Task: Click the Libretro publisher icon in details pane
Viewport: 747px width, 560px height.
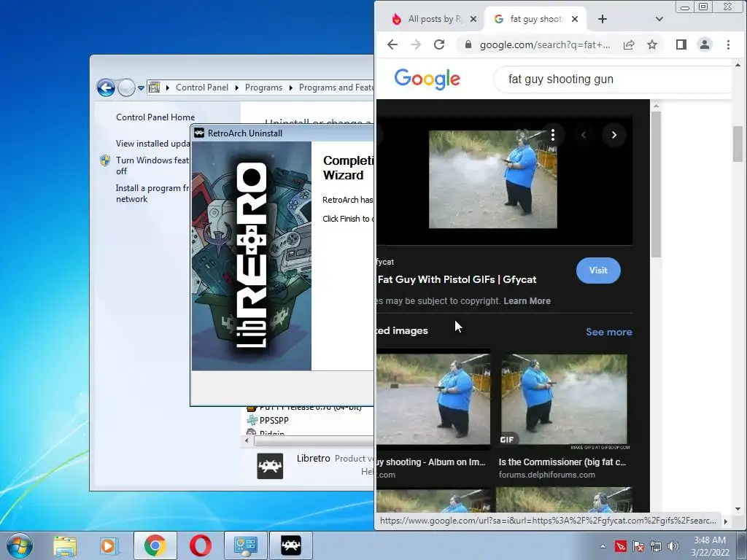Action: pos(270,466)
